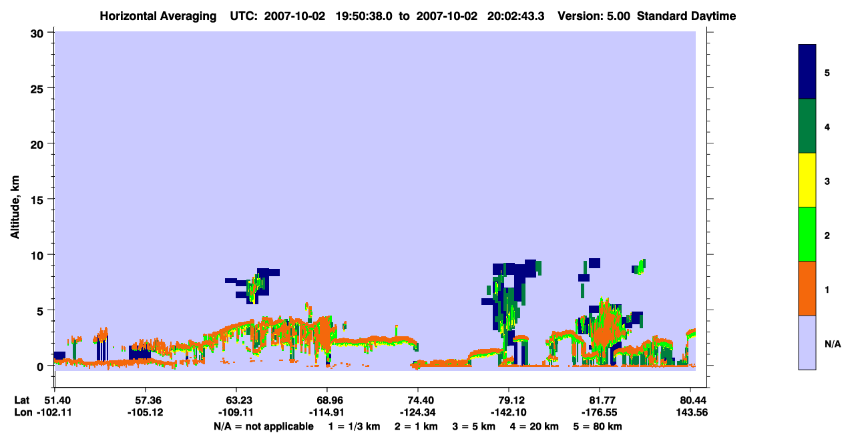Click the colorbar label 'N/A'
Image resolution: width=868 pixels, height=445 pixels.
(833, 344)
